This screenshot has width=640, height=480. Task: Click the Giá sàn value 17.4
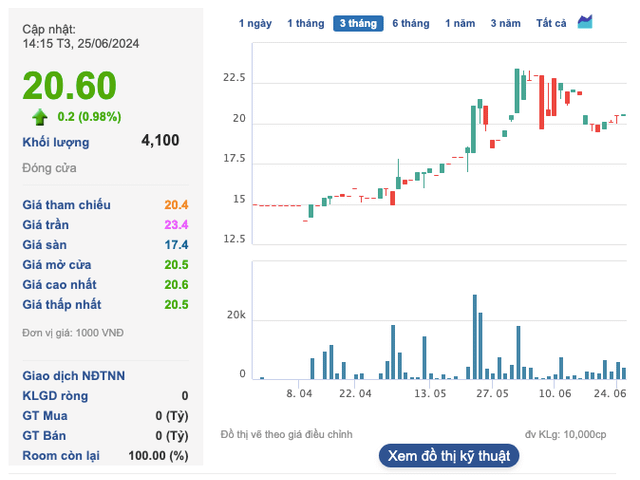[x=177, y=245]
